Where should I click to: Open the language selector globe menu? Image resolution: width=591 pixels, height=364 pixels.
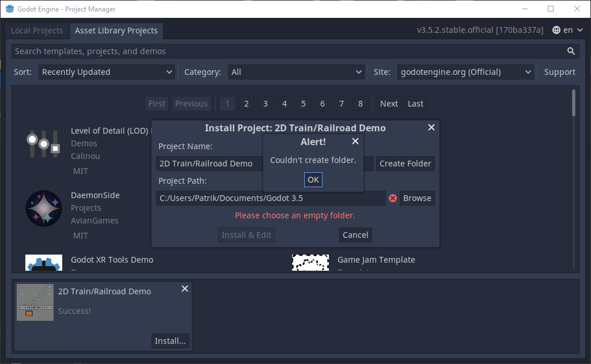pyautogui.click(x=567, y=30)
